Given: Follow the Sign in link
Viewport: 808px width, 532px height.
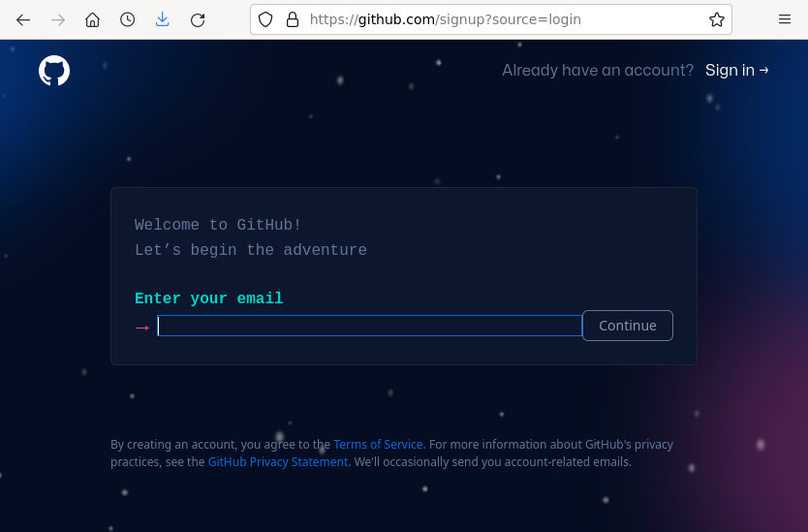Looking at the screenshot, I should click(736, 70).
